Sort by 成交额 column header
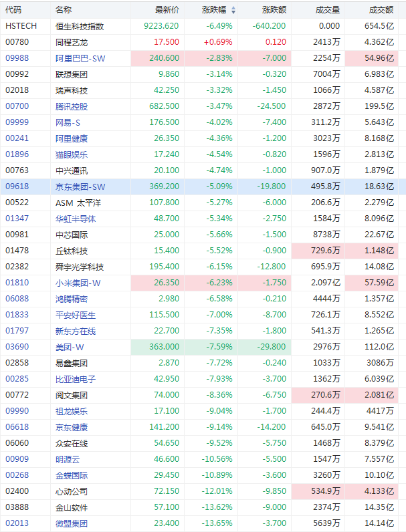The width and height of the screenshot is (406, 532). [381, 10]
